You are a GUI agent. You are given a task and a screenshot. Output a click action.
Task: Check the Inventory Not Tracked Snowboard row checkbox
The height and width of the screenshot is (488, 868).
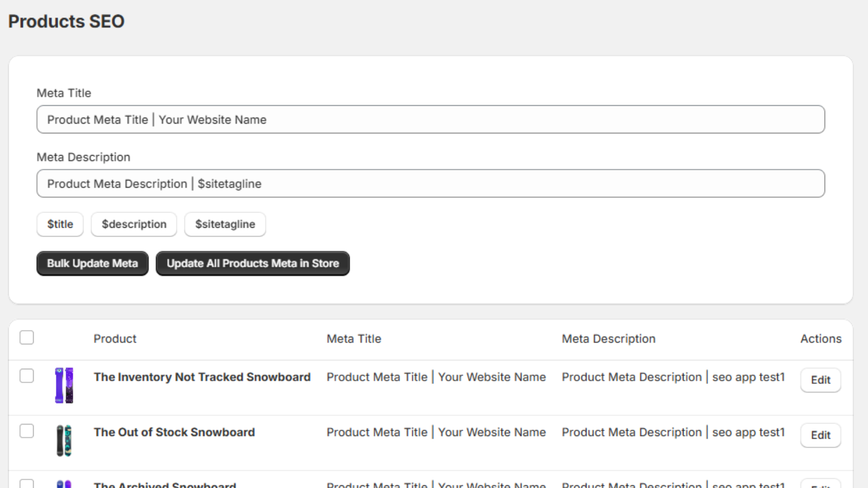point(26,376)
